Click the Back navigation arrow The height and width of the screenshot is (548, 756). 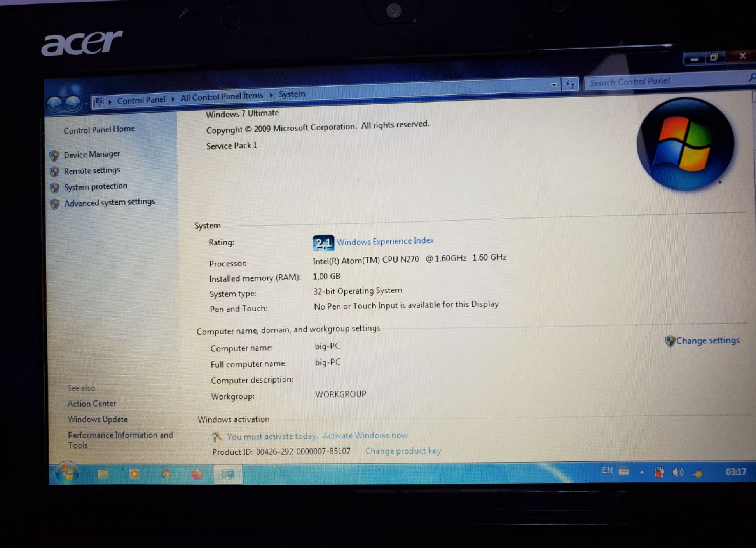(x=55, y=104)
